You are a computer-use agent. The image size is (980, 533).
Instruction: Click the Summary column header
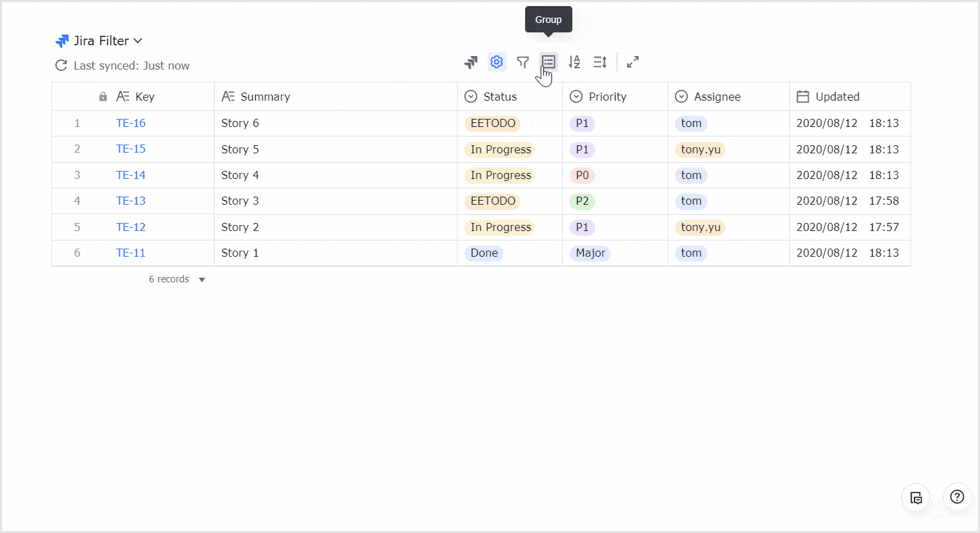click(265, 97)
